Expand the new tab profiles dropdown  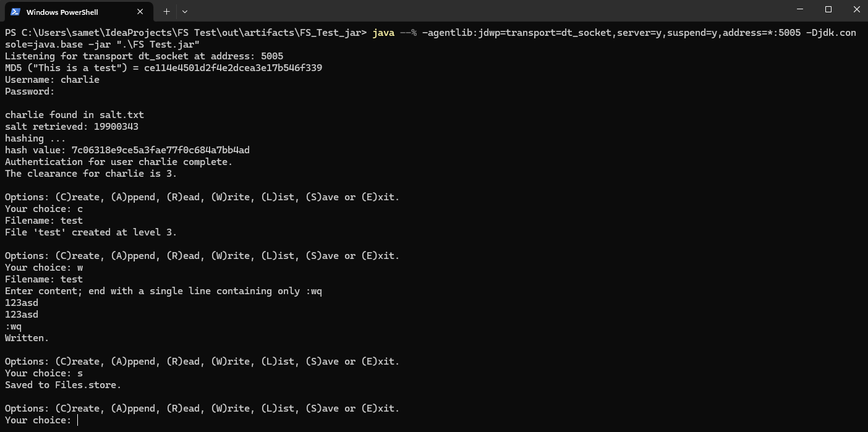[185, 11]
